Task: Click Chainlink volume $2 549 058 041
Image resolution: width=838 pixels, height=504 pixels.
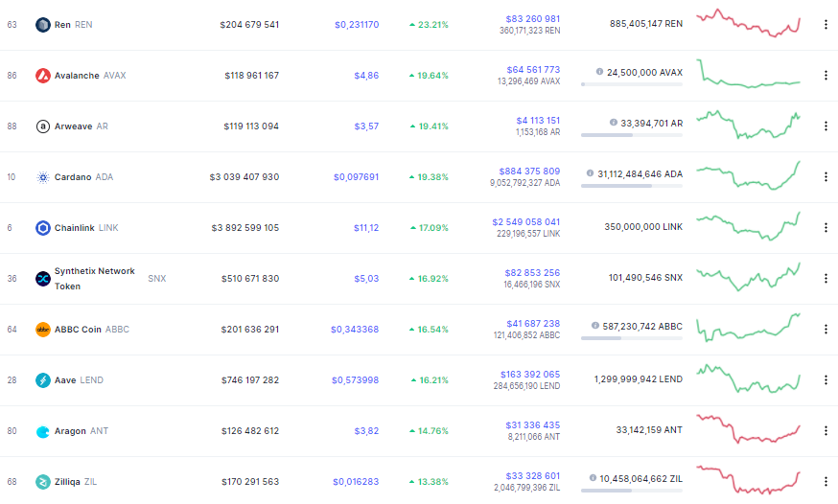Action: tap(525, 222)
